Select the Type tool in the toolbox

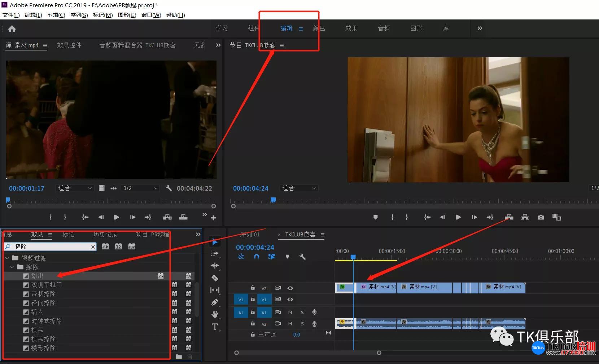pos(215,327)
